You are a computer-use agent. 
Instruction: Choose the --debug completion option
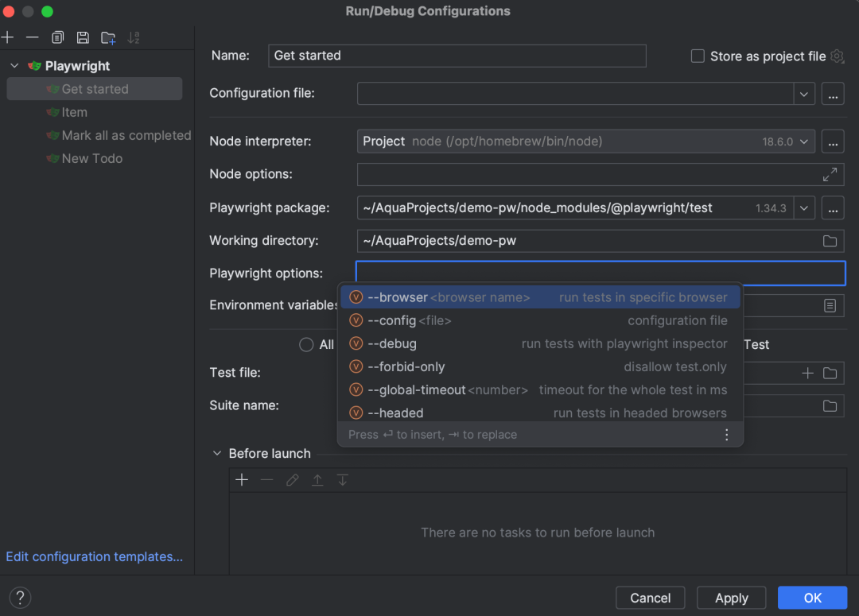[x=540, y=344]
